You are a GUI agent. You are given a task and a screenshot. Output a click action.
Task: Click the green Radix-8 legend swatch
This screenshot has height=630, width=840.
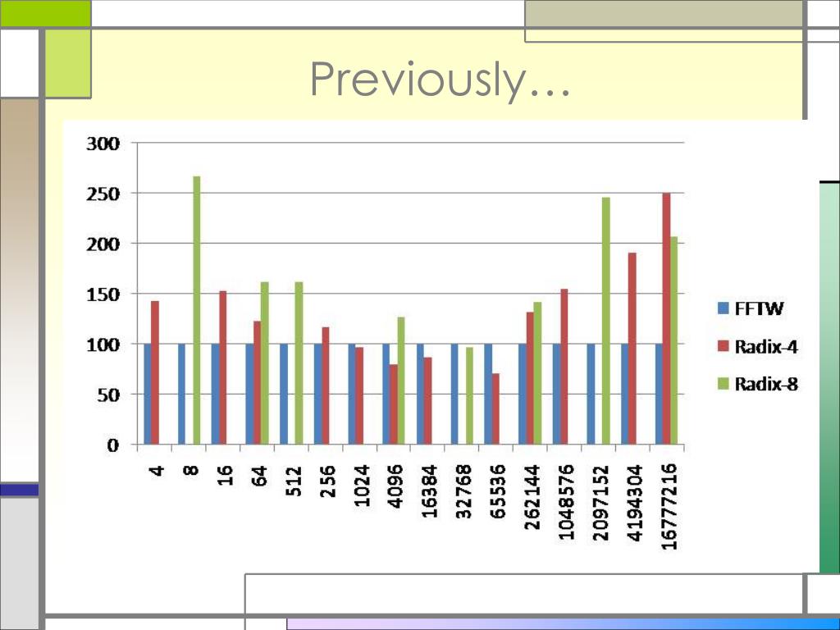(x=724, y=384)
